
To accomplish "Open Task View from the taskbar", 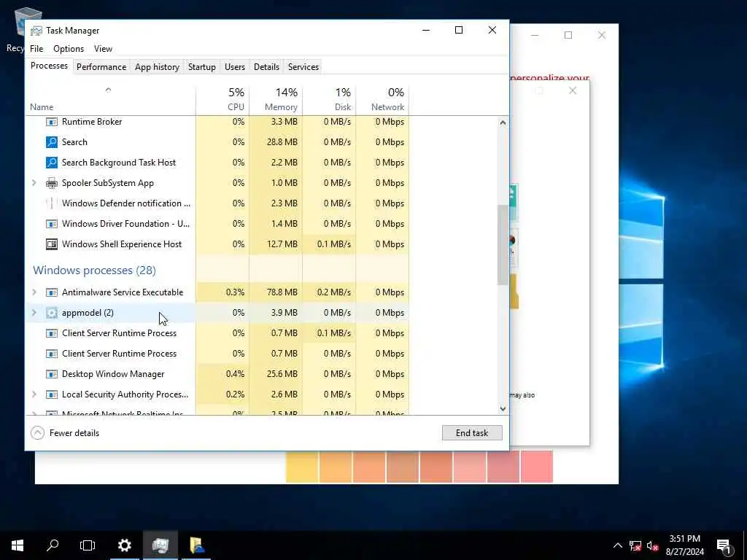I will [x=88, y=545].
